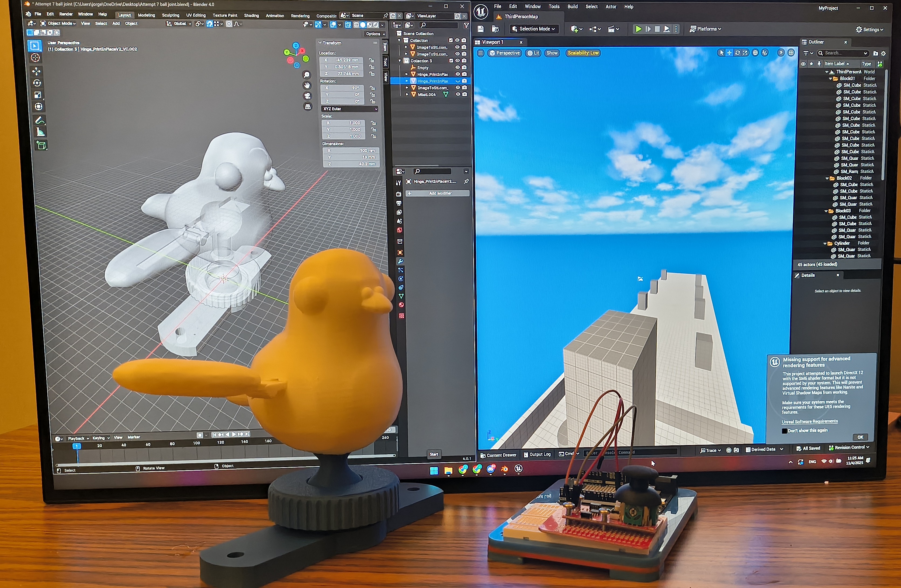Open the Settings dropdown in Unreal
Viewport: 901px width, 588px height.
click(x=869, y=29)
